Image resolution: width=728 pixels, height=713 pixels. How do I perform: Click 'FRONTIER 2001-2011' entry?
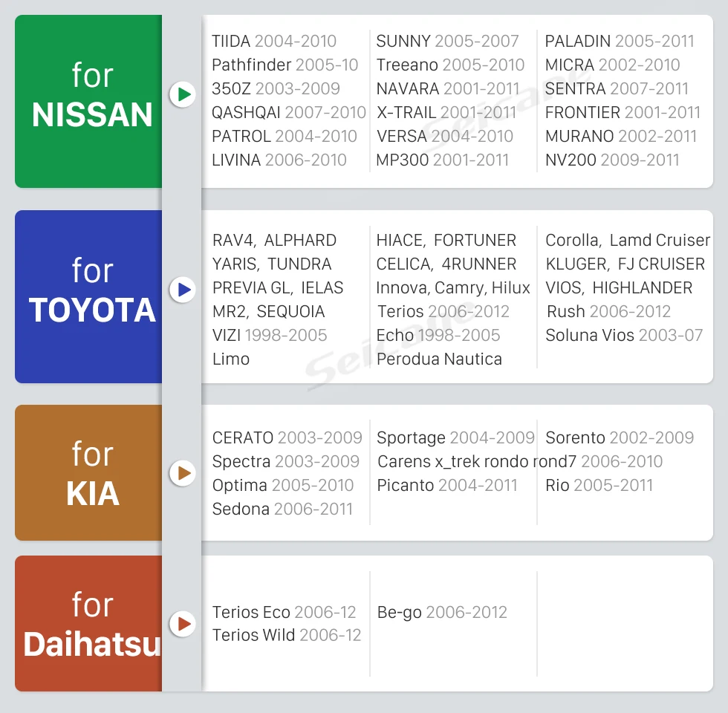(623, 112)
